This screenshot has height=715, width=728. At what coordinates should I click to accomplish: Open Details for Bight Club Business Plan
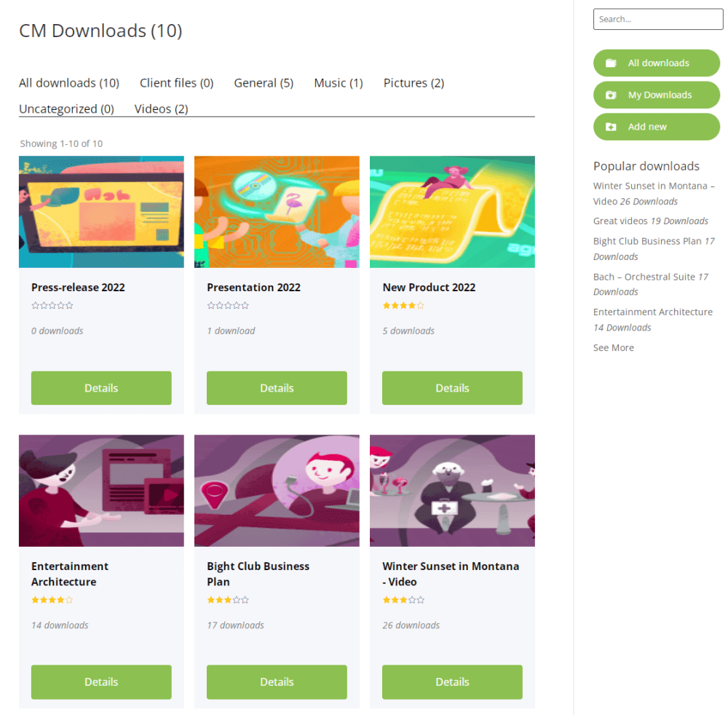tap(277, 682)
